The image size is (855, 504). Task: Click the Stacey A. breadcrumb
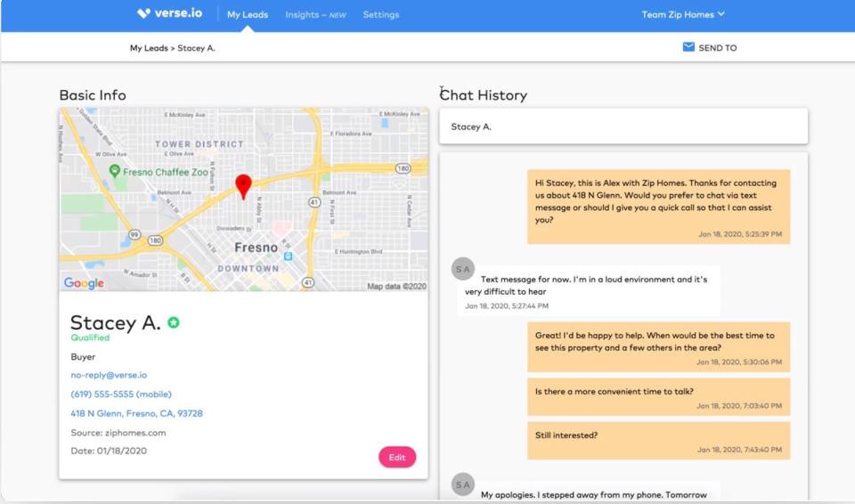196,48
